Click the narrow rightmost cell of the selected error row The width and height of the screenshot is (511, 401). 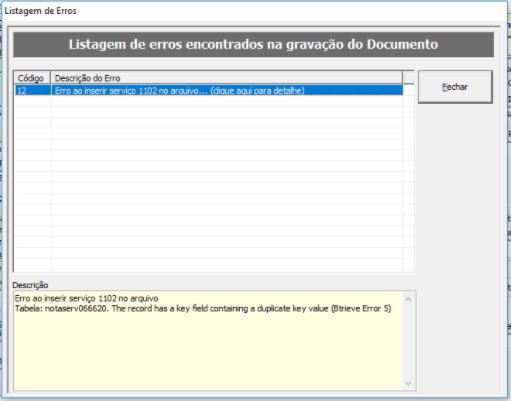click(x=409, y=90)
